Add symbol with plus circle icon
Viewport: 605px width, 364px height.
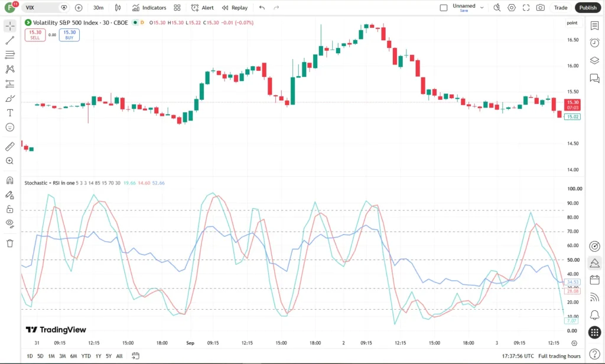pyautogui.click(x=79, y=7)
